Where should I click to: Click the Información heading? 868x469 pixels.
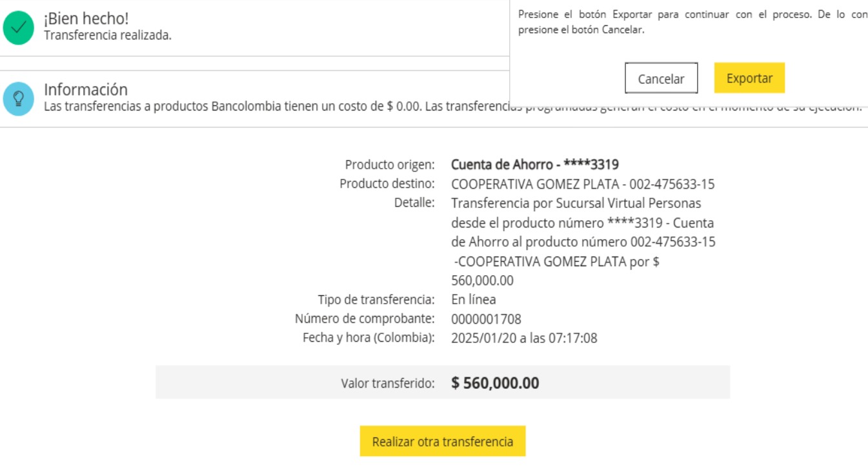tap(86, 90)
